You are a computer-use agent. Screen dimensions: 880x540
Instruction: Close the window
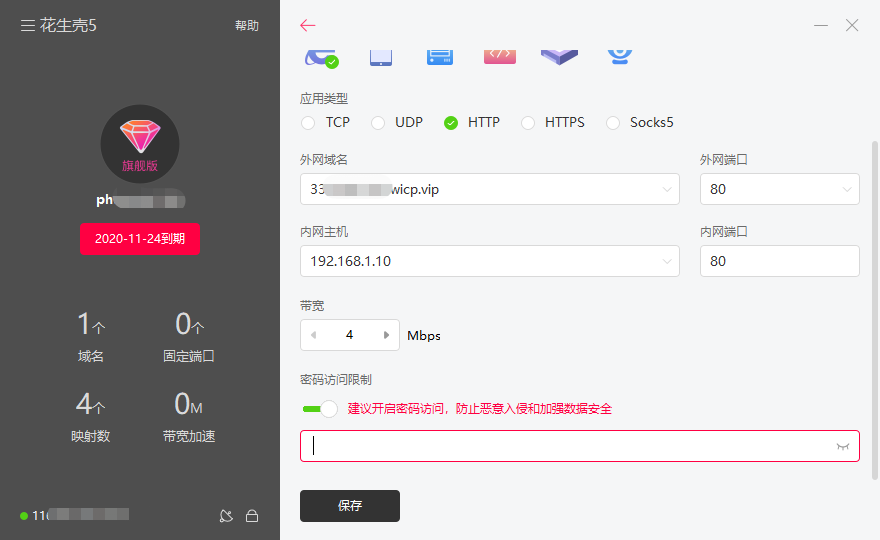(852, 25)
